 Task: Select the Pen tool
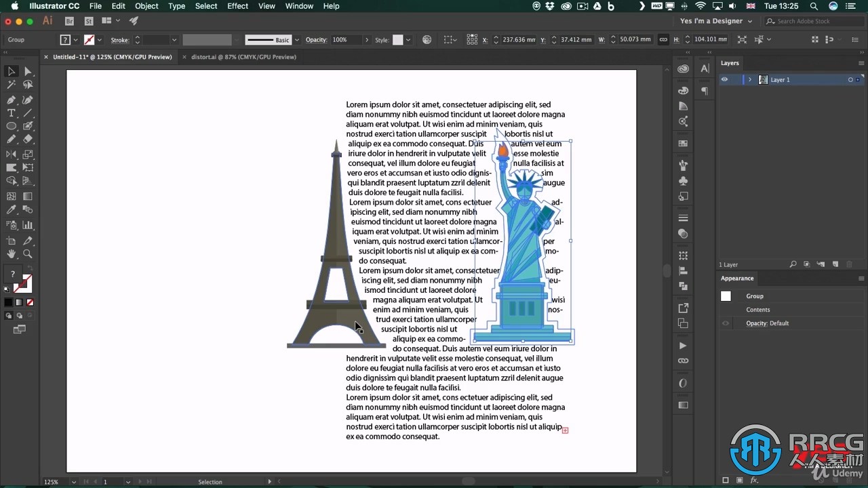click(x=12, y=100)
